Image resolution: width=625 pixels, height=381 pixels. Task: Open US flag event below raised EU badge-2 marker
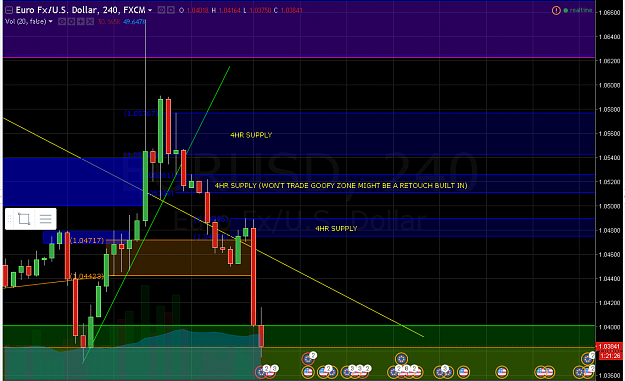pyautogui.click(x=308, y=372)
